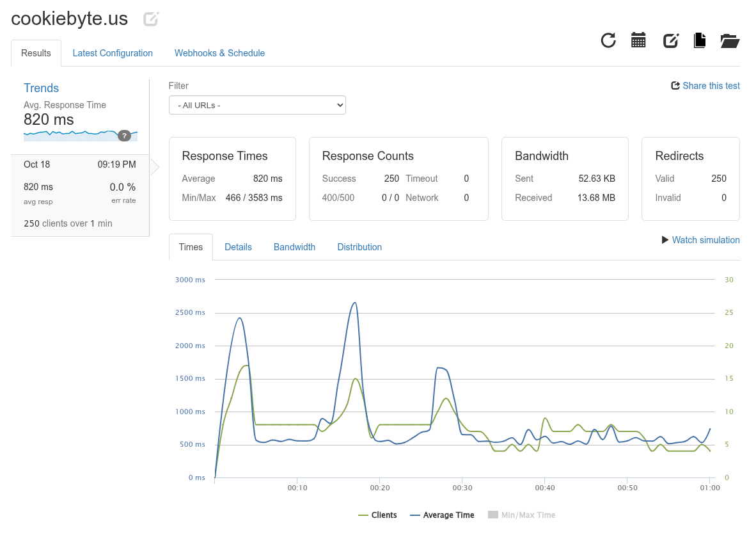Viewport: 756px width, 537px height.
Task: Open Webhooks & Schedule tab
Action: point(219,53)
